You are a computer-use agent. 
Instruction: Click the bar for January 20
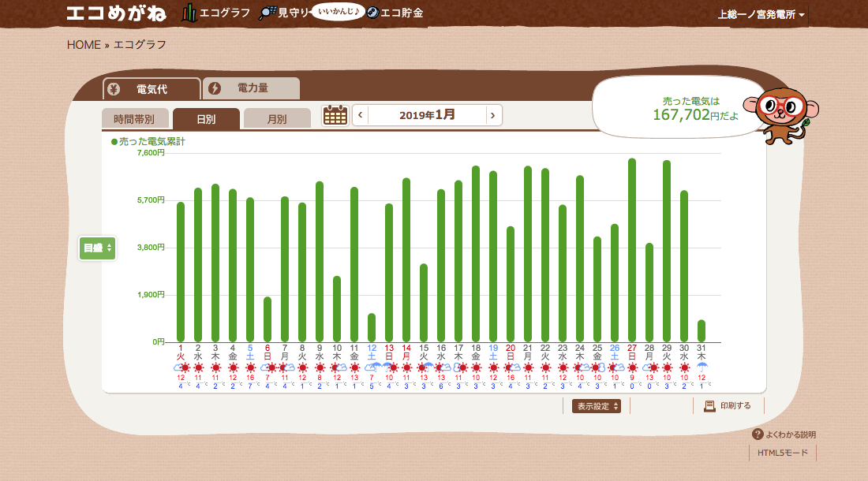pos(511,284)
